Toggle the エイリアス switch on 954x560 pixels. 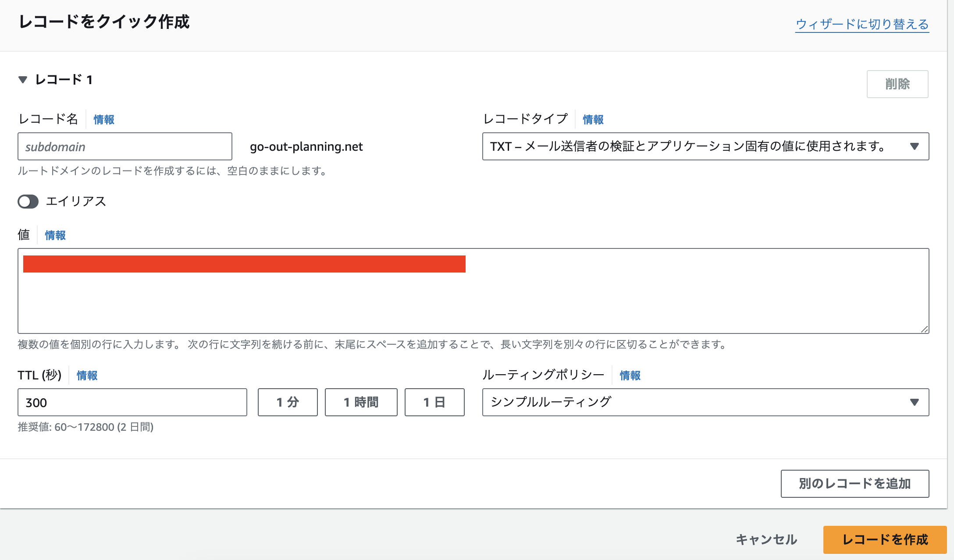click(28, 202)
